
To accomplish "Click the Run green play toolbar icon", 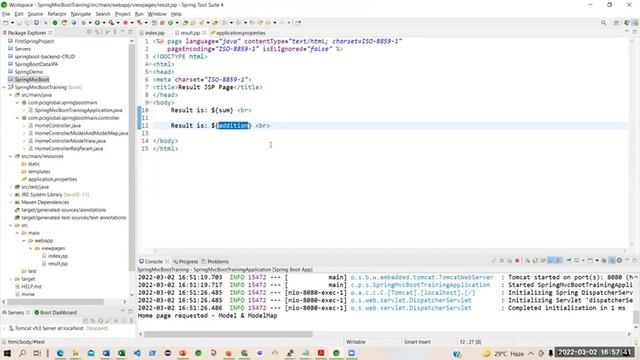I will [97, 23].
